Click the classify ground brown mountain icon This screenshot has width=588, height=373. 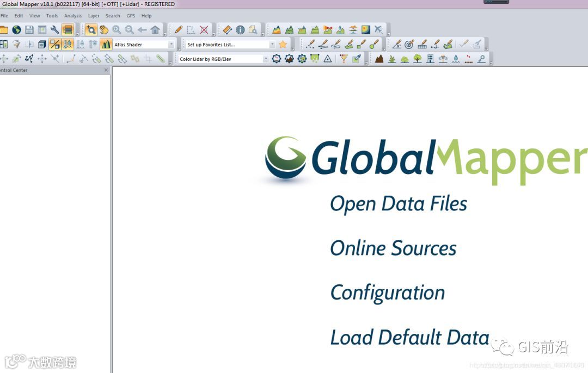[379, 59]
